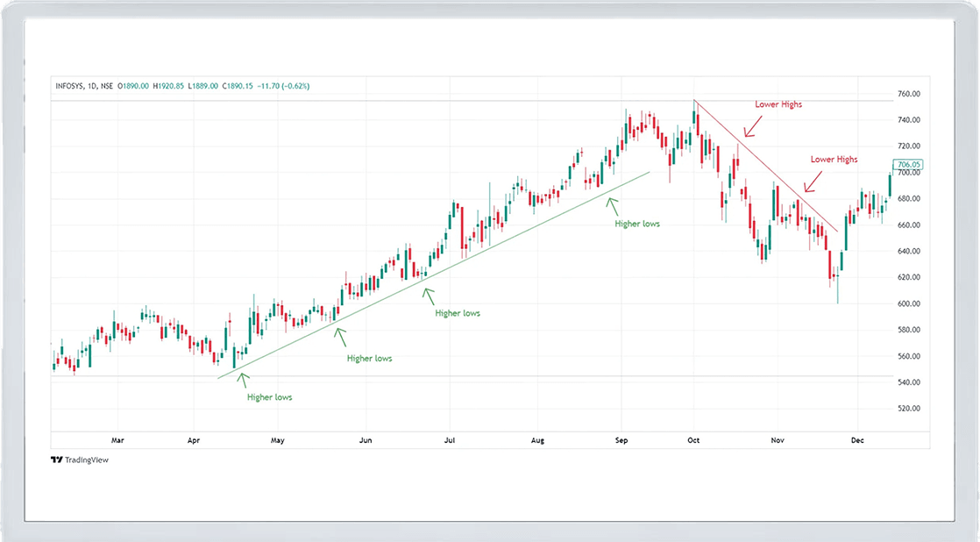Select the INFOSYS, 1D, NSE symbol title
This screenshot has width=980, height=542.
pyautogui.click(x=83, y=86)
